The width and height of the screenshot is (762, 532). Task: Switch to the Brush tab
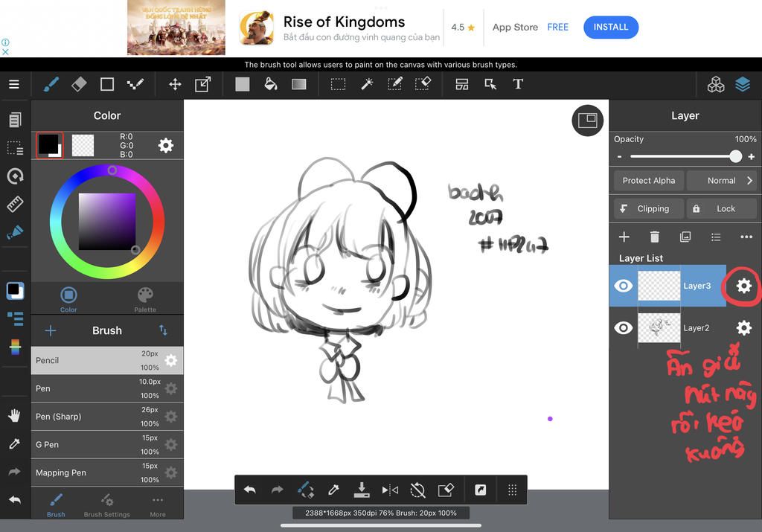point(56,505)
